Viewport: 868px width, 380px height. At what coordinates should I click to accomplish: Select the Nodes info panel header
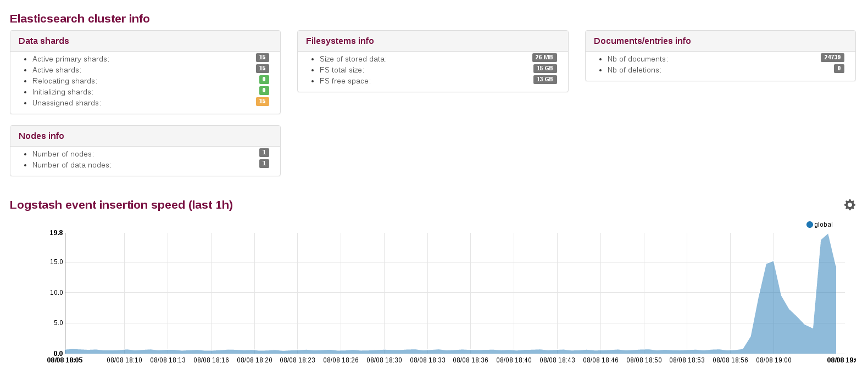tap(145, 136)
